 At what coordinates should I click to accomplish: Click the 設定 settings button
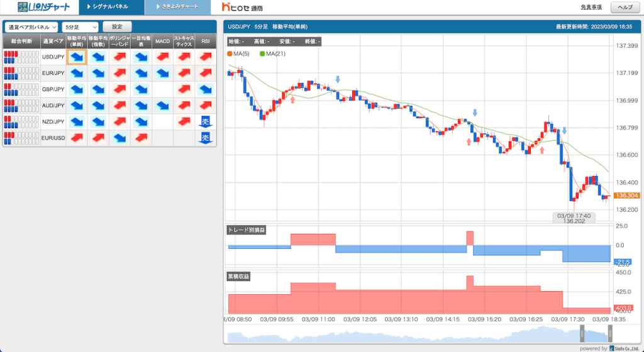tap(117, 26)
